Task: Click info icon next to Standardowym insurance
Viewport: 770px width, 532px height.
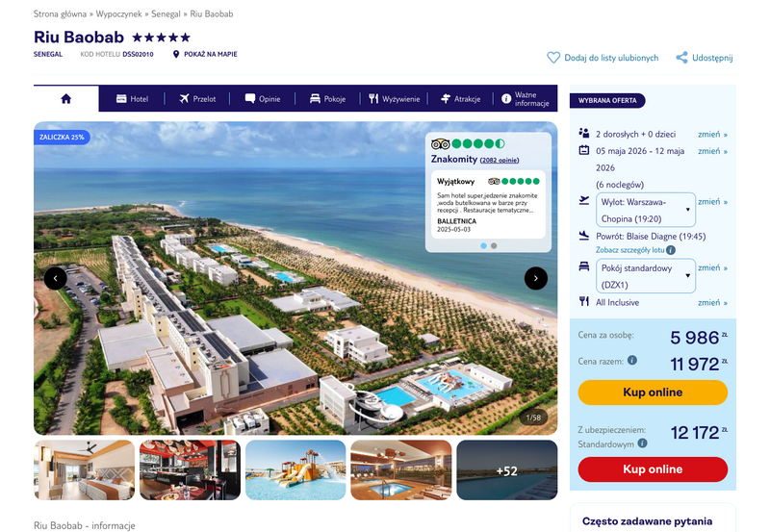Action: (x=642, y=443)
